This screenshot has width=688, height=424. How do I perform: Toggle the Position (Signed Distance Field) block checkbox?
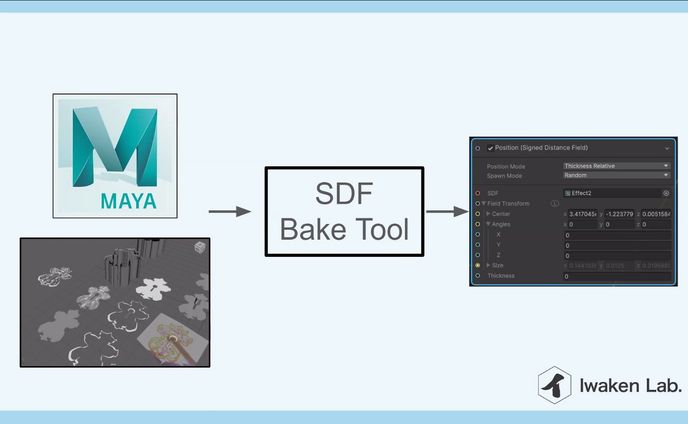(x=490, y=148)
